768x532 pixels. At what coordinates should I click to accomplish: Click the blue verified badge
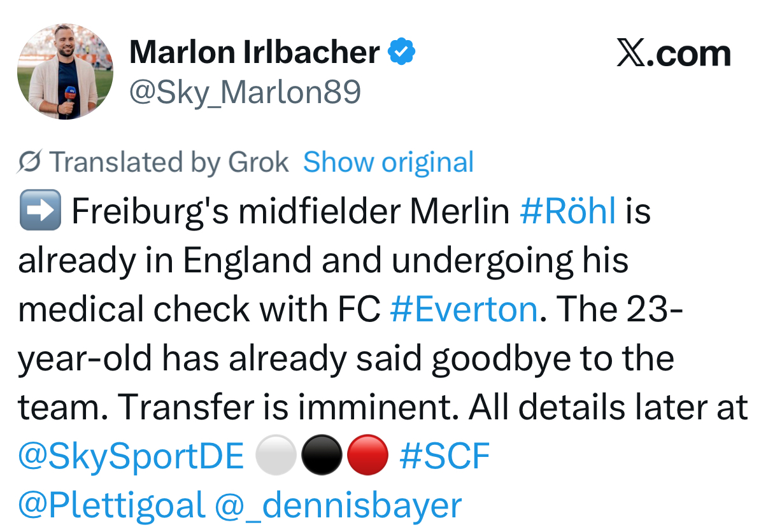click(x=402, y=52)
